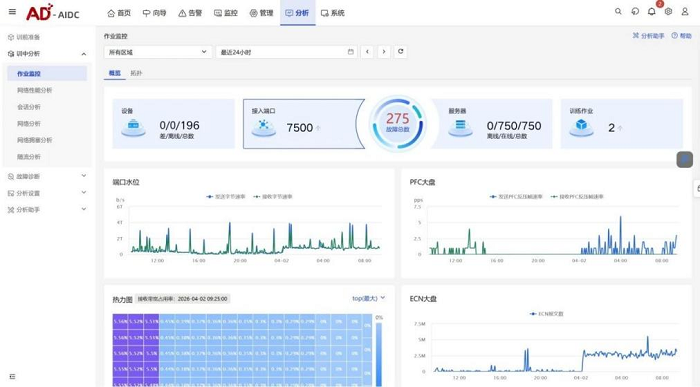Click the AD-AIDC logo
Screen dimensions: 700x387
pyautogui.click(x=53, y=12)
